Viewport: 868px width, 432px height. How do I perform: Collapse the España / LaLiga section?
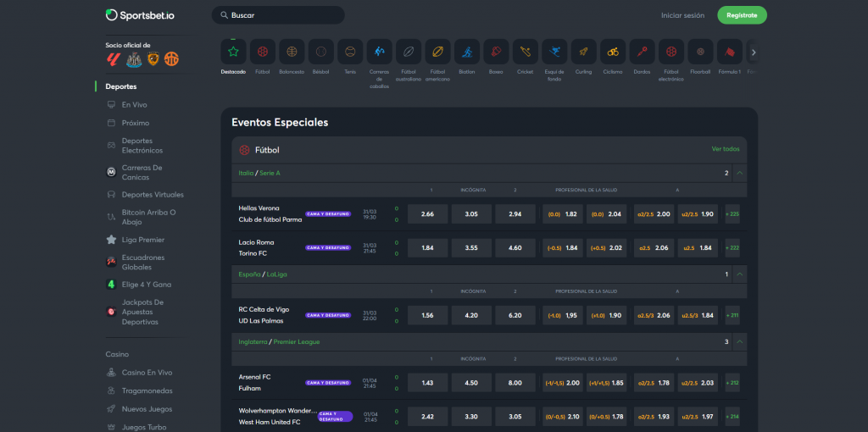(739, 274)
